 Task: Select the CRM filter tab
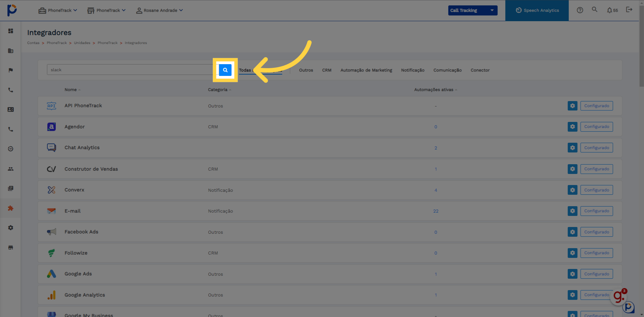pyautogui.click(x=327, y=70)
